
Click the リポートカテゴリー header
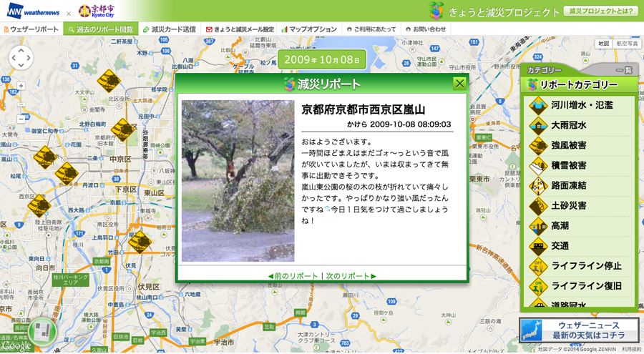(x=578, y=85)
